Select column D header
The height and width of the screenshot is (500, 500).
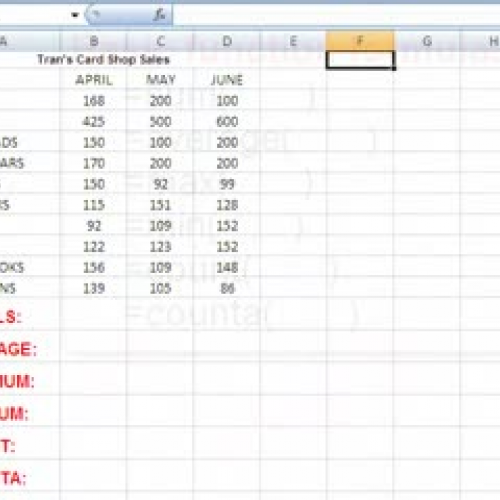coord(227,41)
